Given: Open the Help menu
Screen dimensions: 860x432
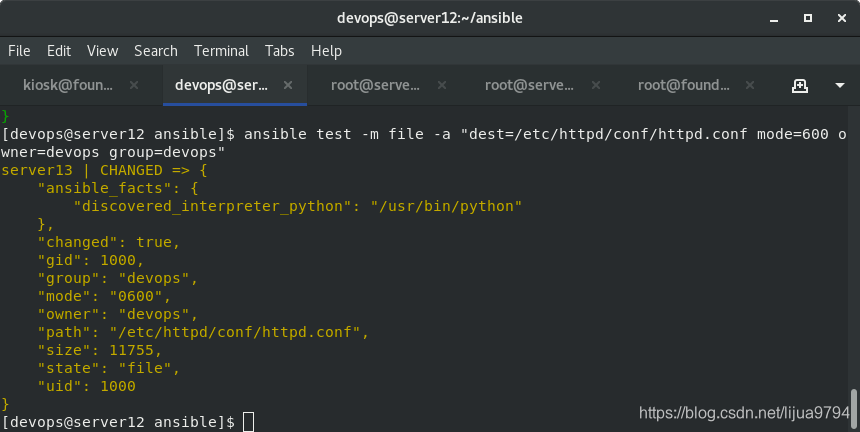Looking at the screenshot, I should point(326,51).
